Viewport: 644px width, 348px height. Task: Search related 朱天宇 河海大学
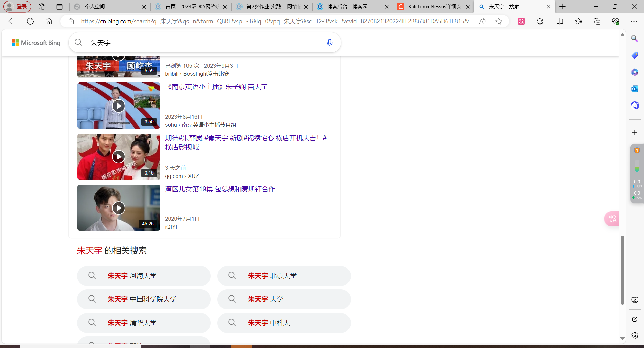[144, 276]
